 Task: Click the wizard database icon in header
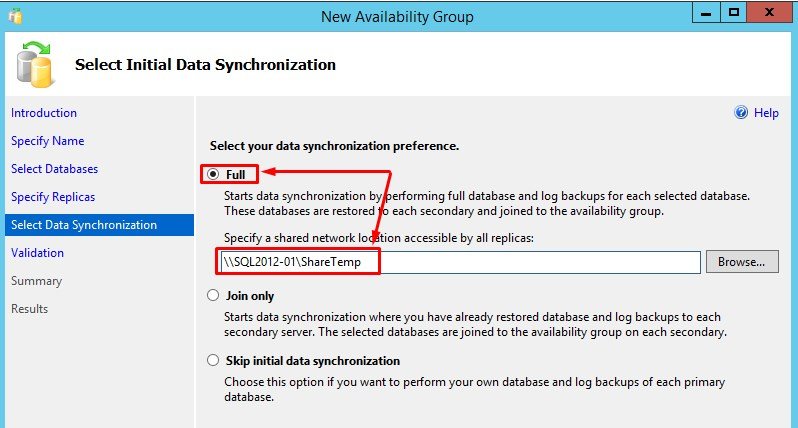click(37, 65)
